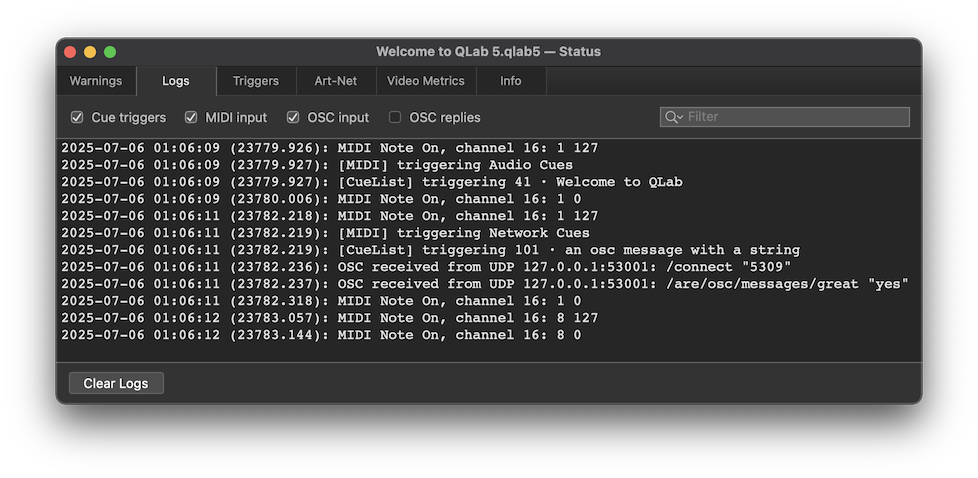Select log line at timestamp 23780.006
This screenshot has height=478, width=978.
(321, 199)
